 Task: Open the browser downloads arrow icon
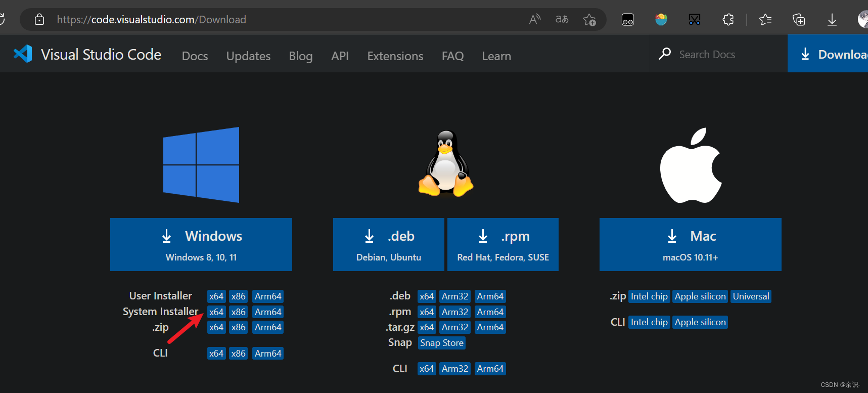[x=832, y=20]
